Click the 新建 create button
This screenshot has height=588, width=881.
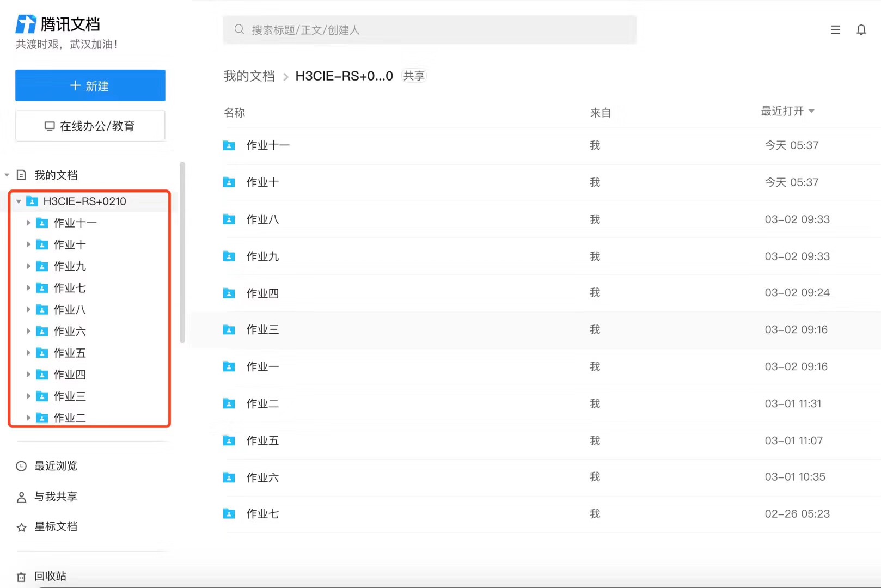point(90,85)
